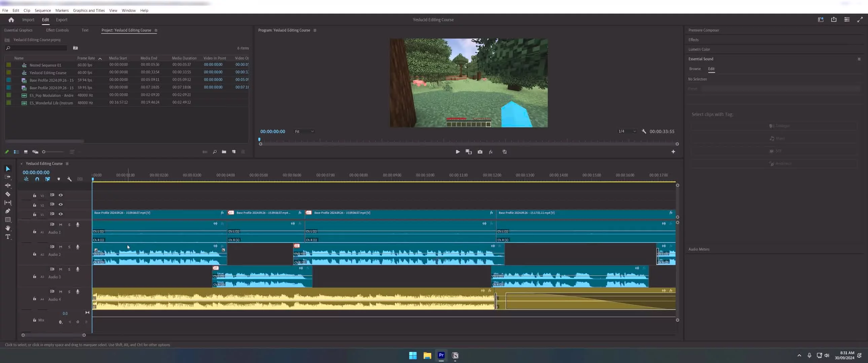This screenshot has height=363, width=868.
Task: Switch to Effect Controls tab
Action: coord(57,30)
